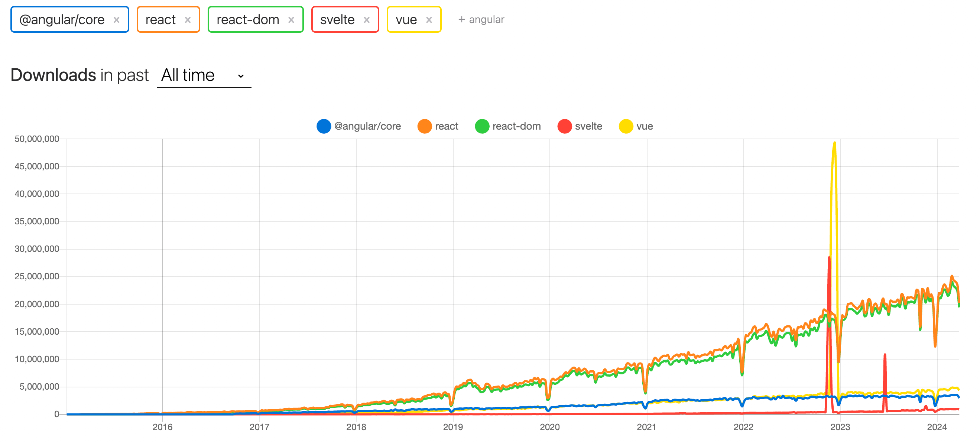The height and width of the screenshot is (442, 980).
Task: Toggle react series via legend text
Action: click(447, 126)
